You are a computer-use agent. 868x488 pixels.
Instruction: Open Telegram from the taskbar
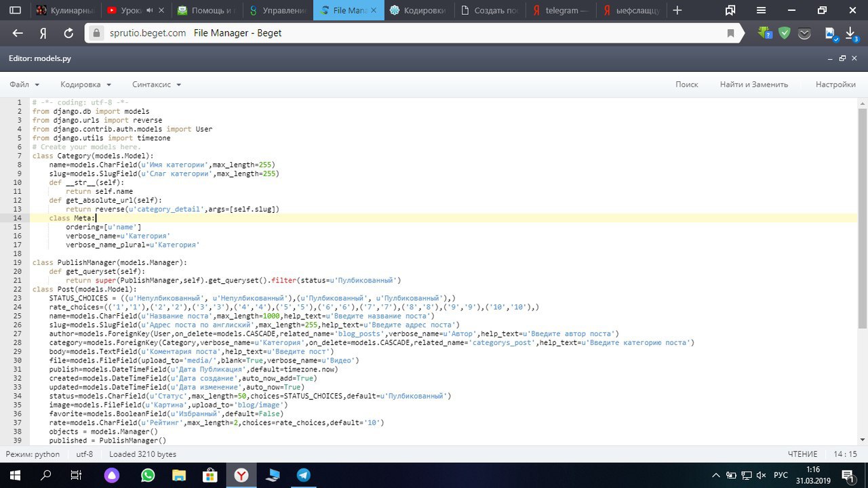click(303, 475)
